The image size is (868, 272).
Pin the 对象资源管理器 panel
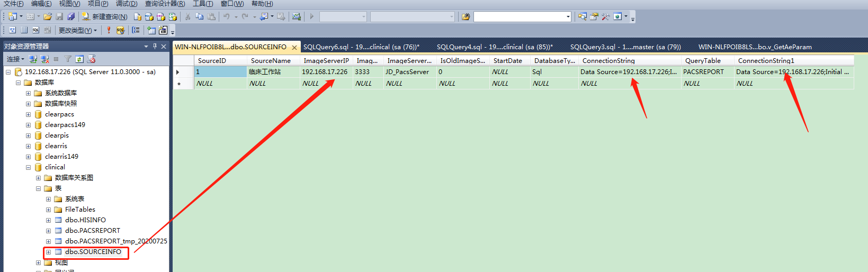155,47
